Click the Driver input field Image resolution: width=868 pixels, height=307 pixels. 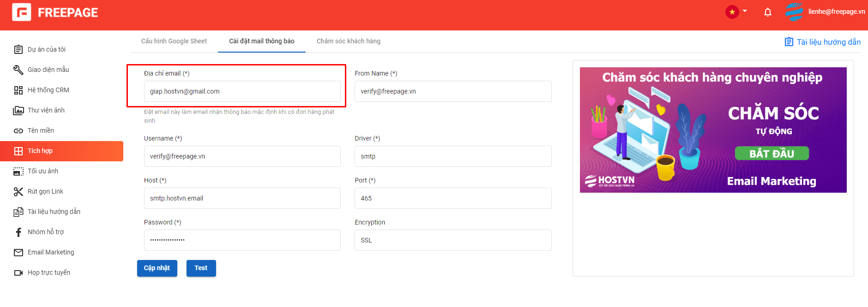coord(453,156)
